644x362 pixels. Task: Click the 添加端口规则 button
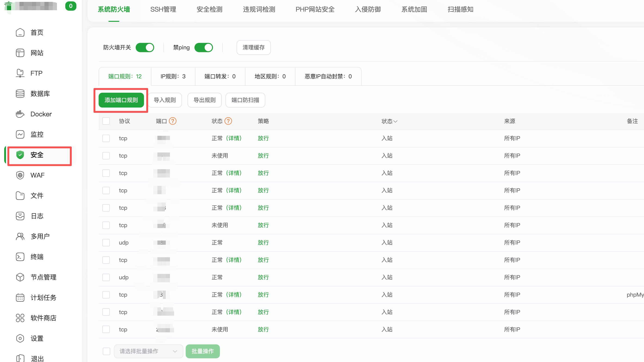pyautogui.click(x=121, y=100)
